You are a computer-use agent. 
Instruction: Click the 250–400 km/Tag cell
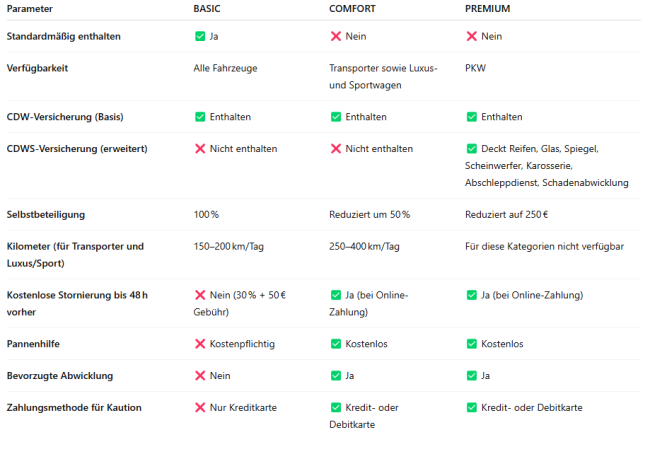pyautogui.click(x=364, y=247)
